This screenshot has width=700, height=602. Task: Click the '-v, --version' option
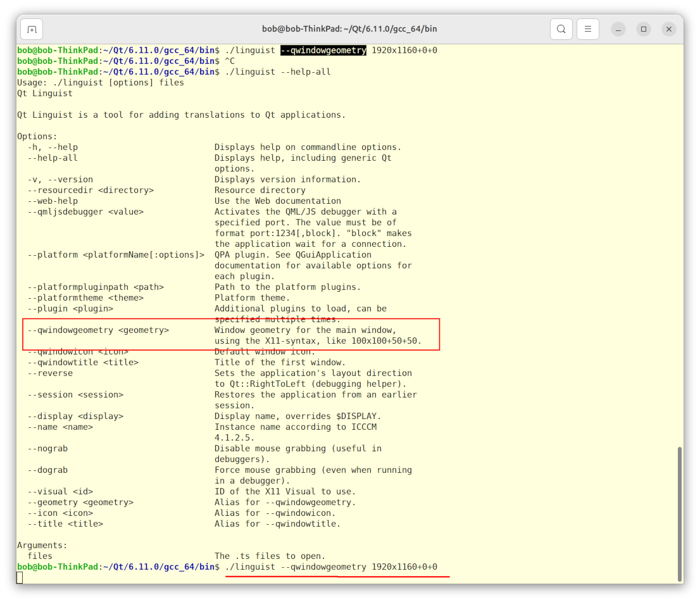click(x=60, y=180)
